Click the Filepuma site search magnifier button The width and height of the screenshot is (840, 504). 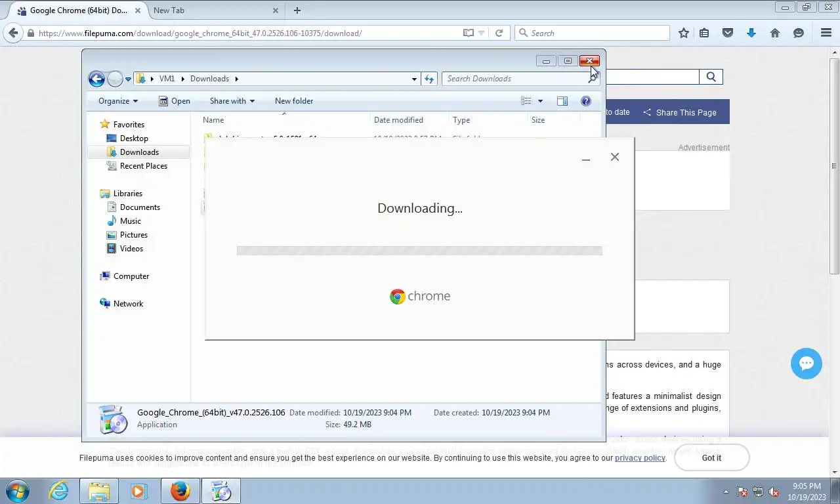pos(711,77)
